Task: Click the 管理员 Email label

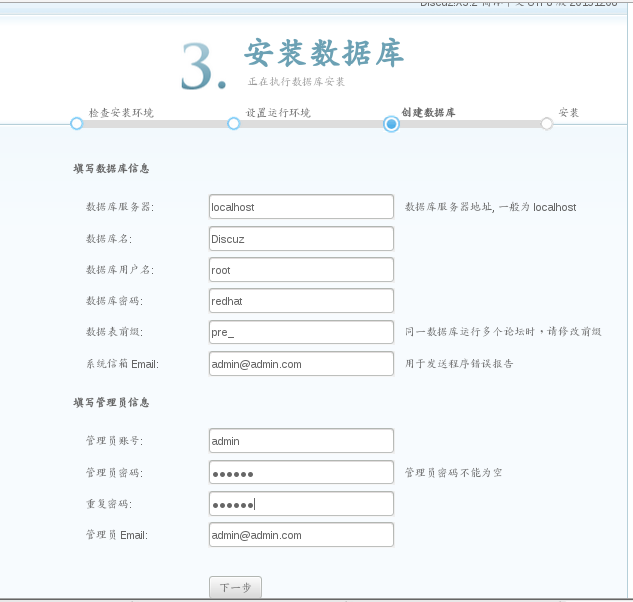Action: 117,535
